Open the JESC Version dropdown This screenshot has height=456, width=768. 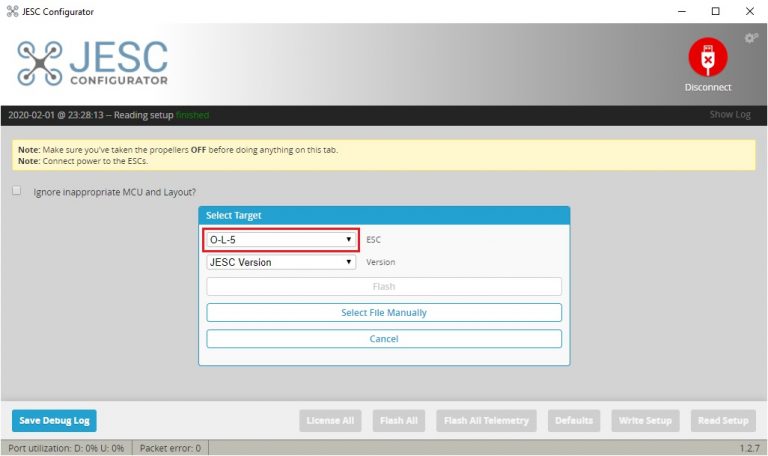tap(281, 262)
